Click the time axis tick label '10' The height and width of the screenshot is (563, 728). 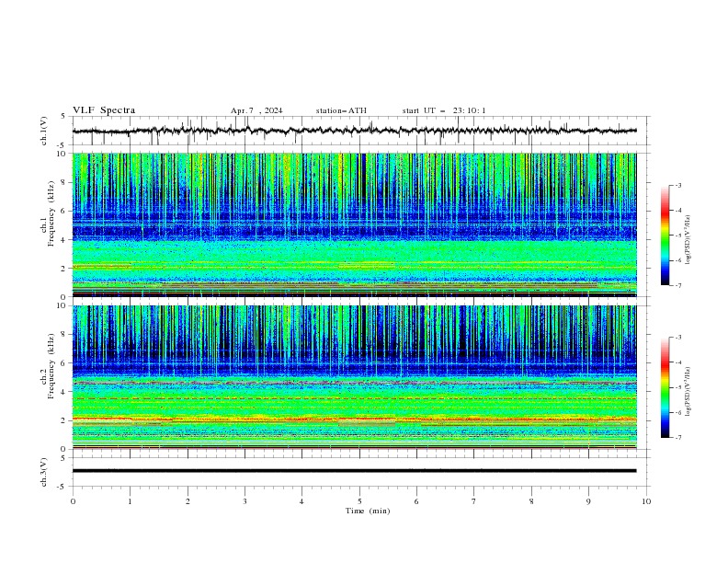tap(646, 501)
